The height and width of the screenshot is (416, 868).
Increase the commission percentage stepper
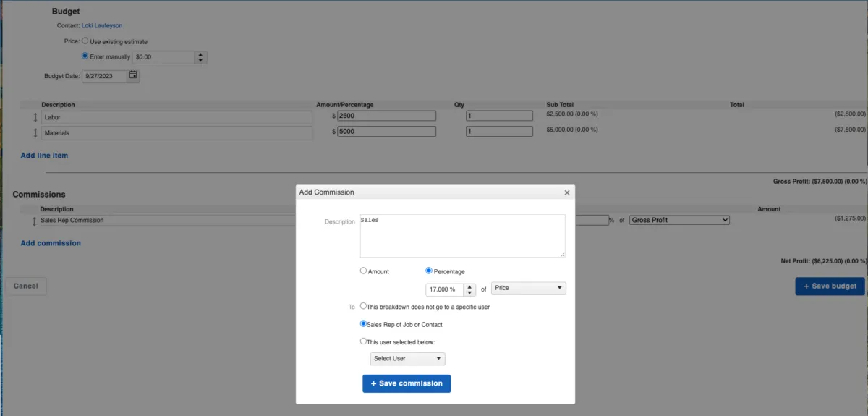click(469, 286)
